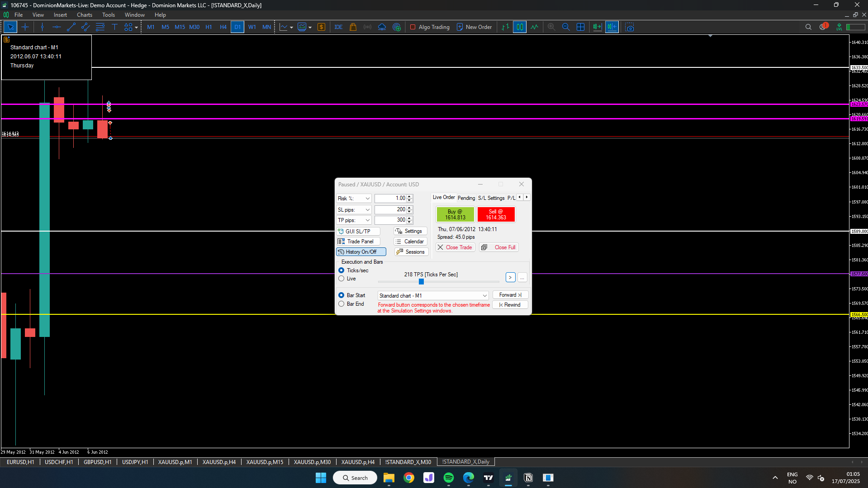Select the Fibonacci retracement tool

[x=100, y=27]
